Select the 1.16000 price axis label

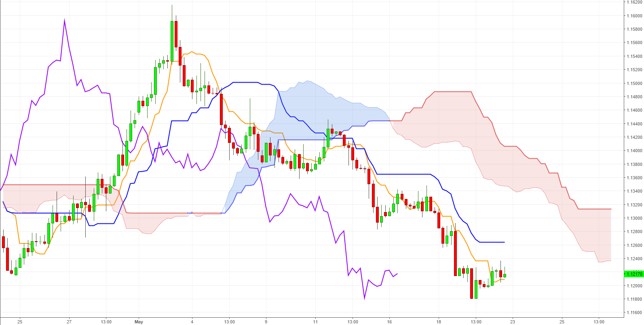pos(634,16)
